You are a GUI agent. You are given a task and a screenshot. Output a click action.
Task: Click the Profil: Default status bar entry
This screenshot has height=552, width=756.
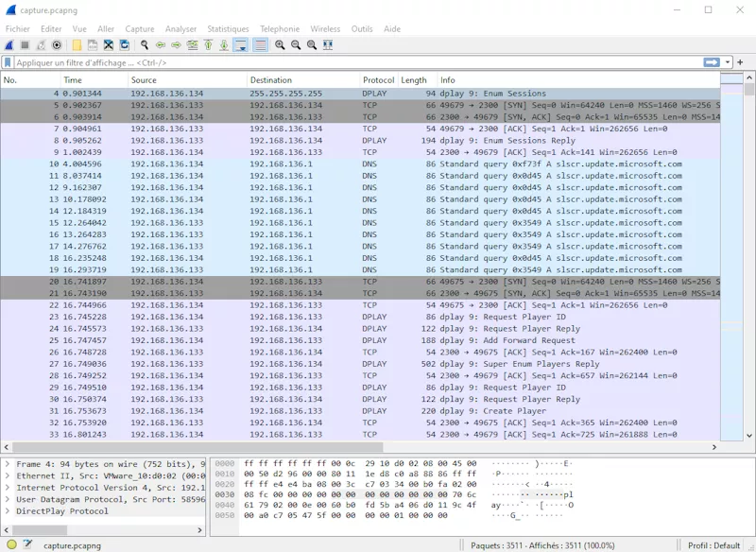(713, 545)
